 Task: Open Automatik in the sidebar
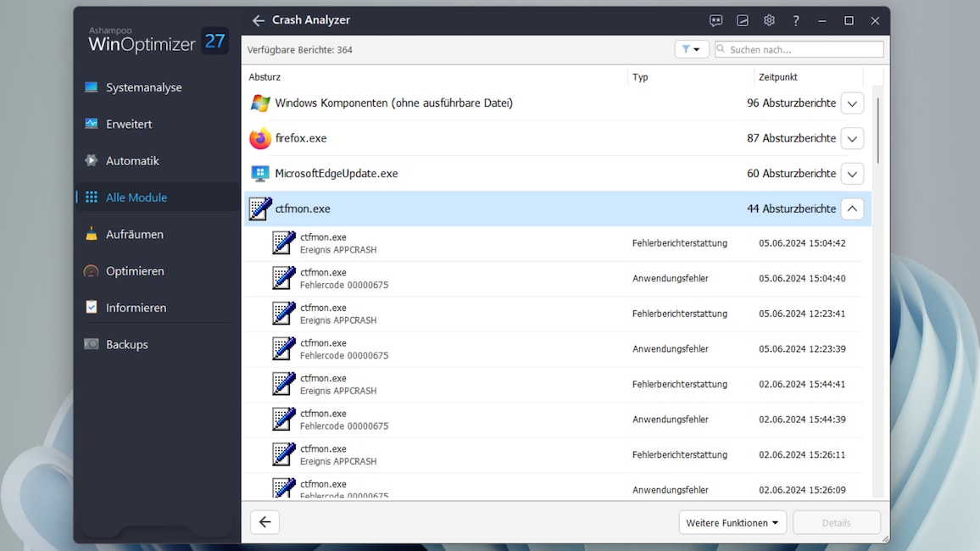tap(156, 160)
